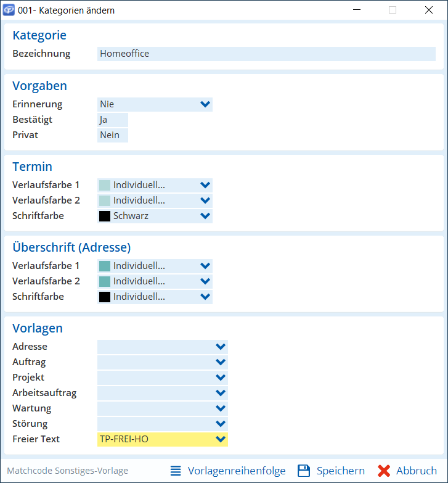This screenshot has height=483, width=448.
Task: Toggle the Bestätigt Ja field
Action: click(113, 120)
